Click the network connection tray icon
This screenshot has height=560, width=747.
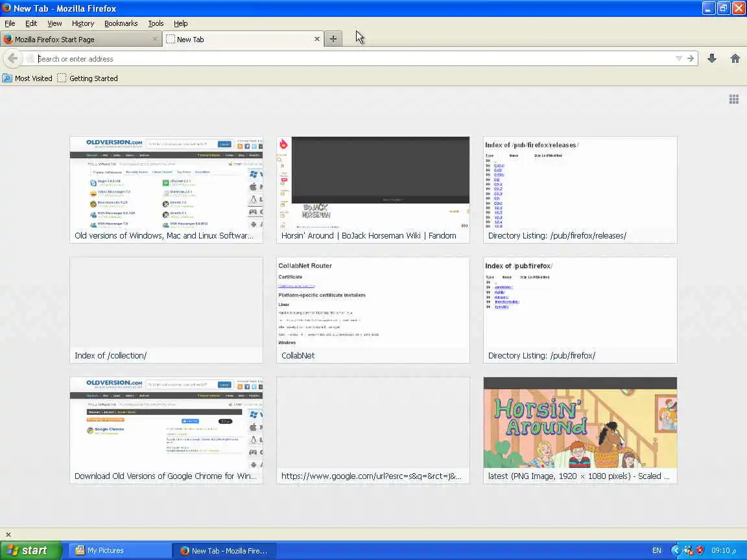click(x=688, y=550)
